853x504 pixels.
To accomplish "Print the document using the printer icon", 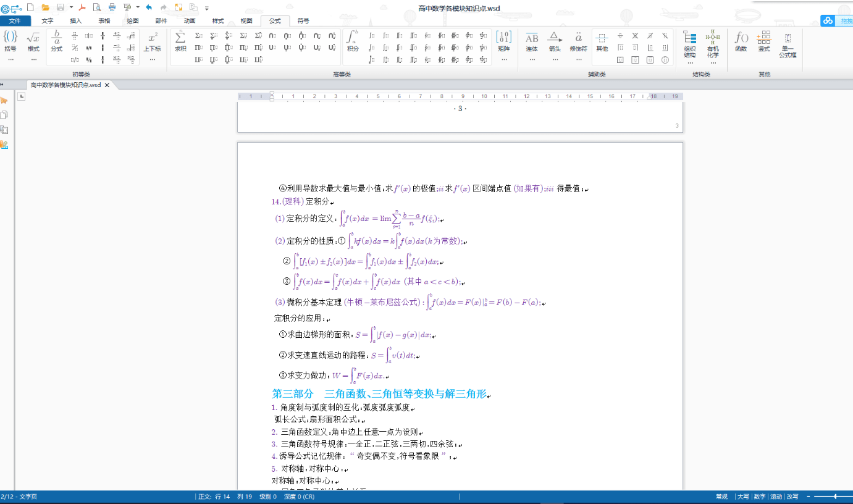I will pos(112,7).
